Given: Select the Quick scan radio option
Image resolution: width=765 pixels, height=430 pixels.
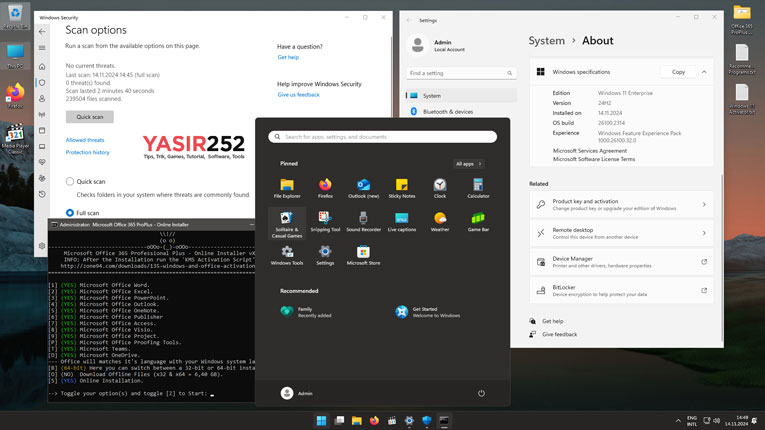Looking at the screenshot, I should coord(70,182).
